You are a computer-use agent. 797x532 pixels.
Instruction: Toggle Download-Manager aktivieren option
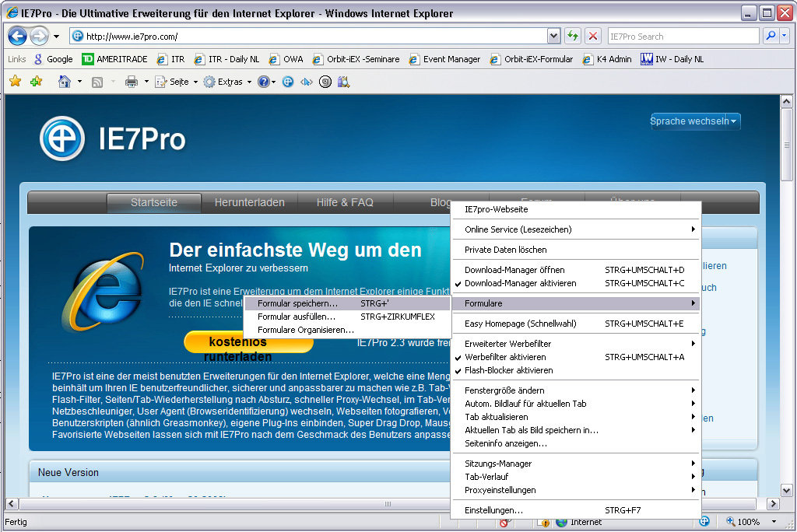(x=574, y=284)
